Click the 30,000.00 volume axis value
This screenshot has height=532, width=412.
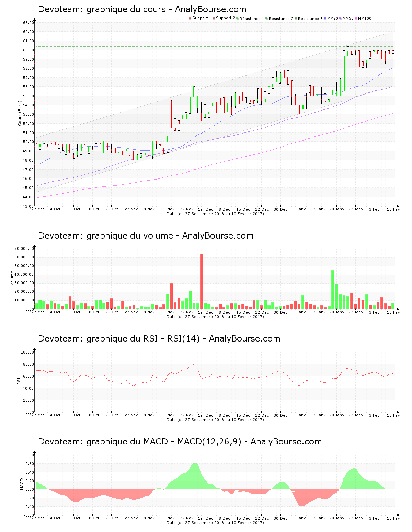pyautogui.click(x=24, y=283)
